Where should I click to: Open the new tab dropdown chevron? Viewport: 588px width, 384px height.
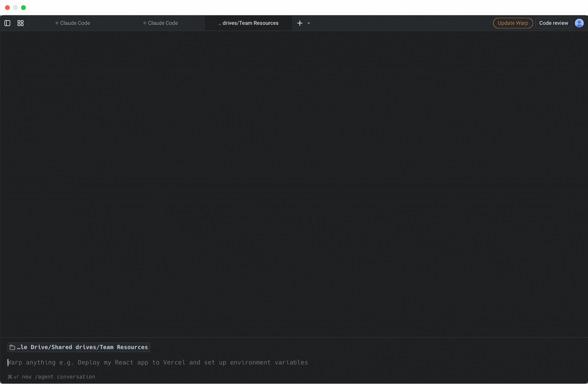click(x=309, y=23)
